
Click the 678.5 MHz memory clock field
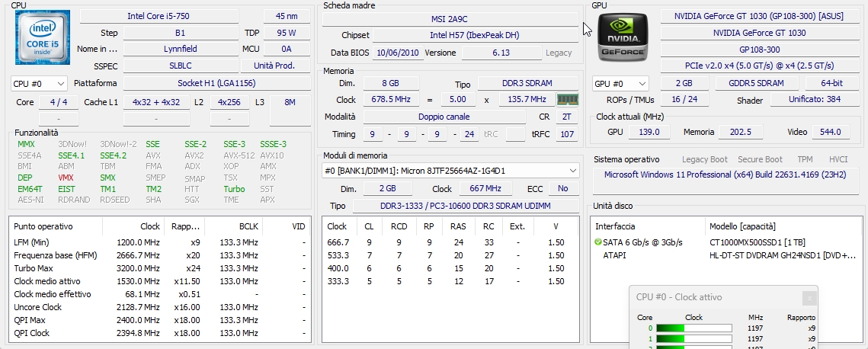(x=391, y=100)
